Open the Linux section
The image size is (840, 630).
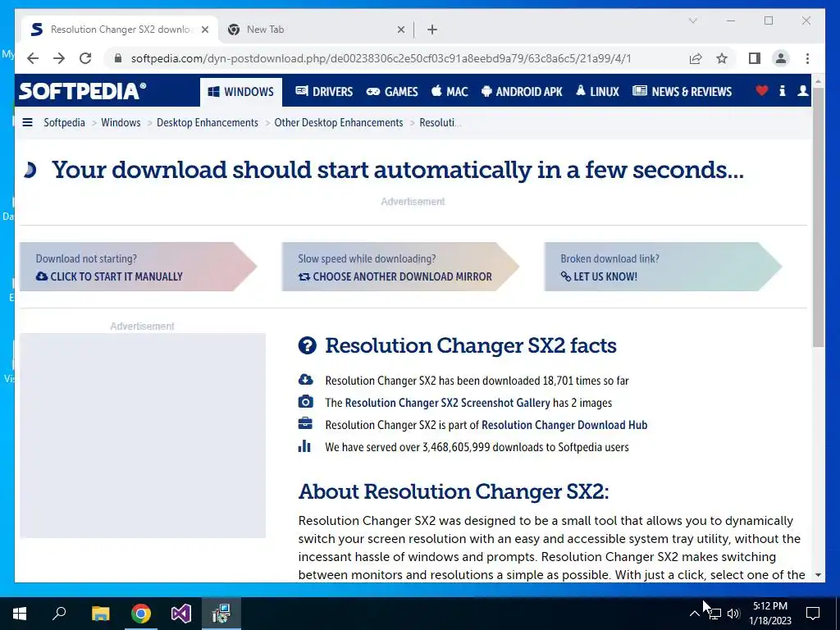pyautogui.click(x=597, y=92)
